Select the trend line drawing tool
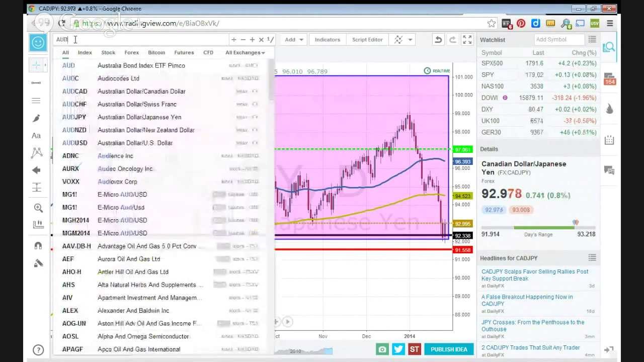 [36, 82]
